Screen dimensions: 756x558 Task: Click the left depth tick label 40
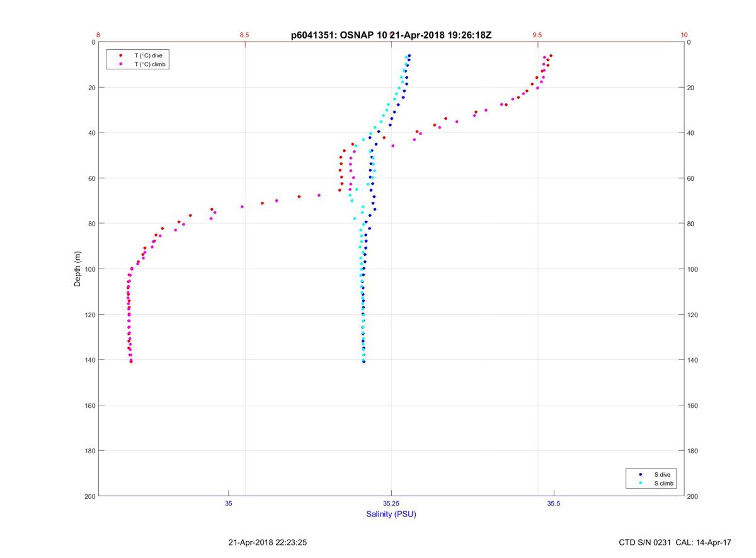(91, 133)
